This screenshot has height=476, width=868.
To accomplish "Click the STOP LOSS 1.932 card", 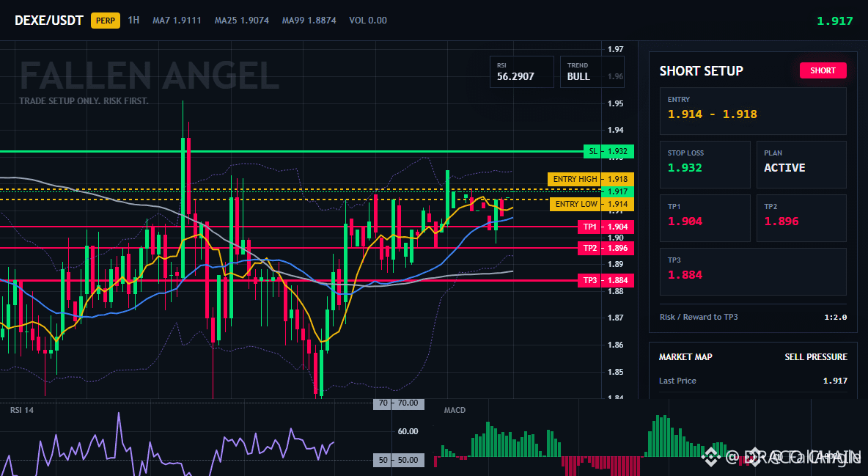I will click(705, 164).
